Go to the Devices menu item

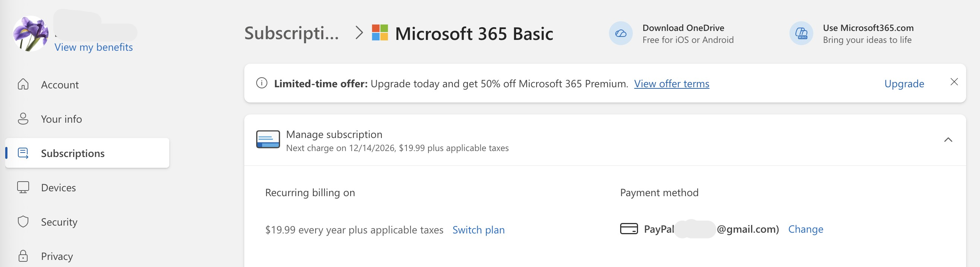(x=58, y=188)
